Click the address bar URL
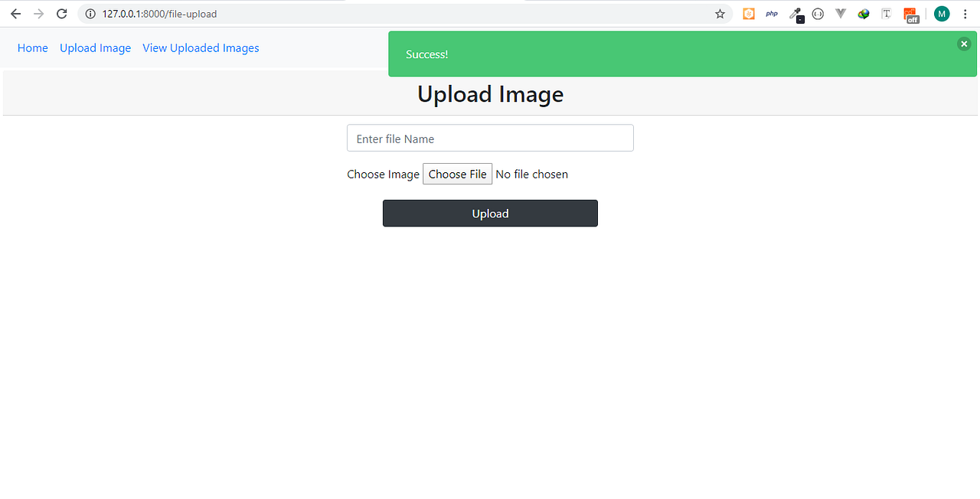The width and height of the screenshot is (980, 499). point(159,14)
